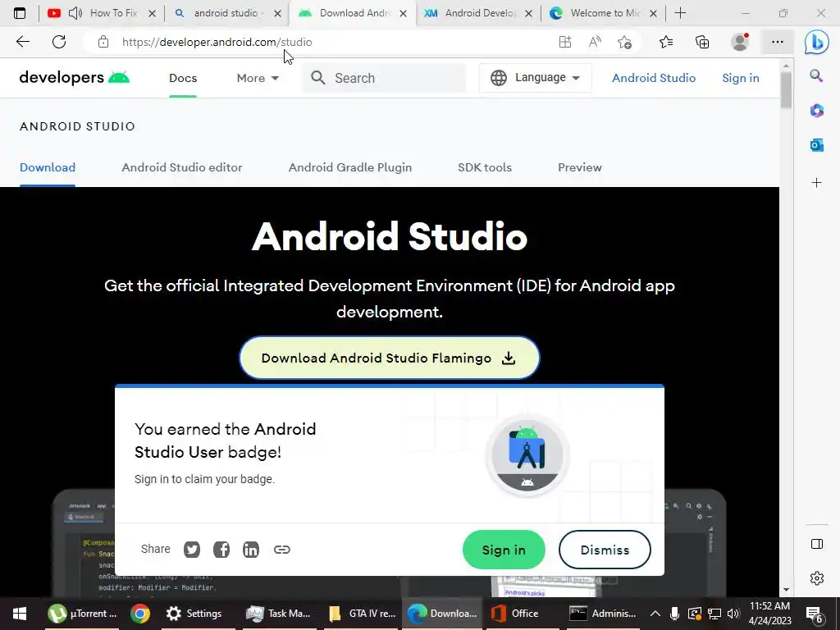Add a sidebar app with plus icon
Viewport: 840px width, 630px height.
[816, 183]
